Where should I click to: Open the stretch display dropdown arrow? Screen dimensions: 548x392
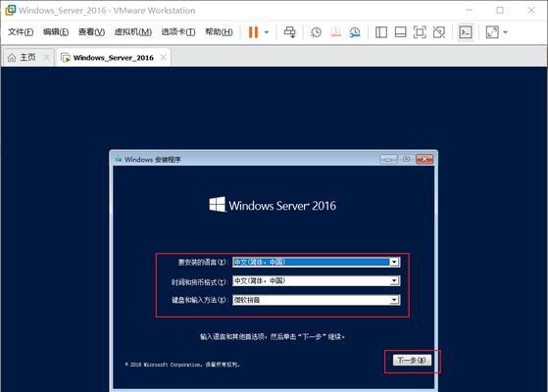pos(506,32)
